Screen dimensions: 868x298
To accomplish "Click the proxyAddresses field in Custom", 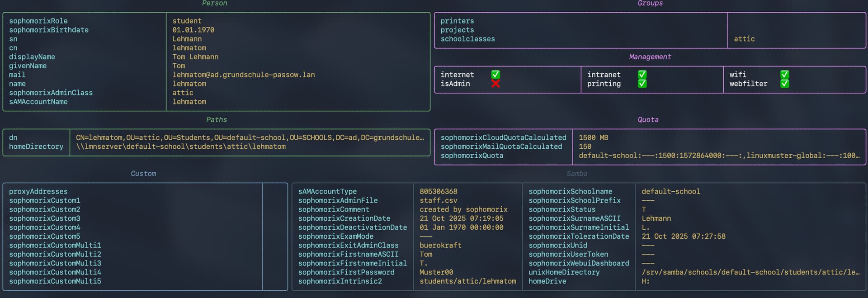I will point(38,192).
